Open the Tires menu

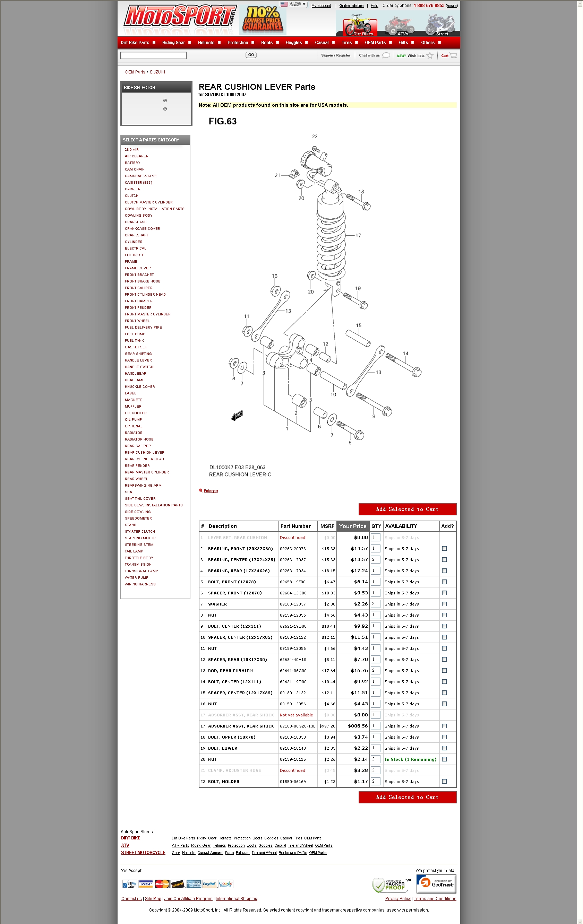[347, 43]
